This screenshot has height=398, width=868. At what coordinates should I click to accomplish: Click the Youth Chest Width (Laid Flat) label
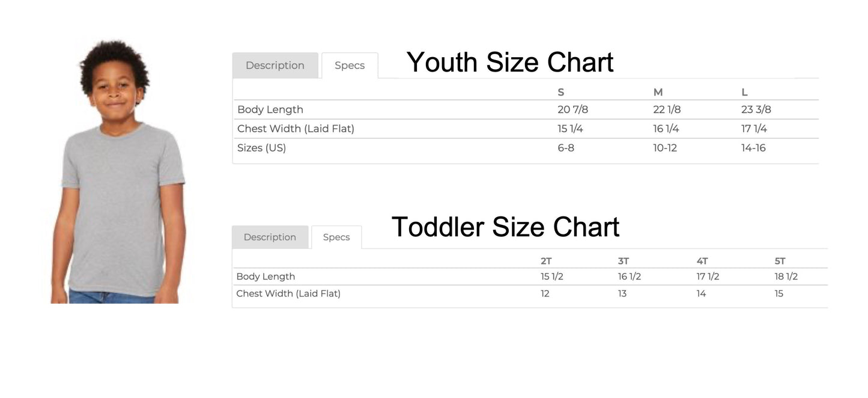click(x=296, y=129)
